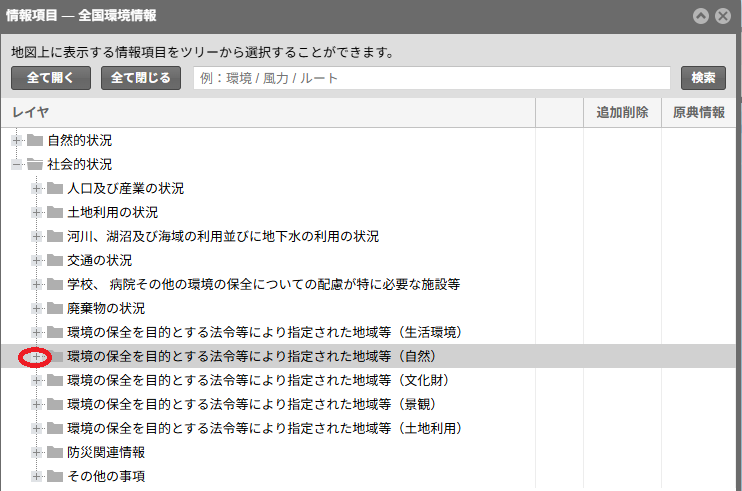Click the 自然的状況 folder icon

[x=35, y=140]
